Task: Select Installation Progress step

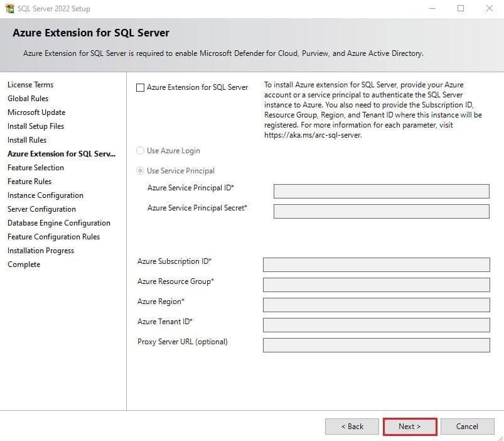Action: 41,251
